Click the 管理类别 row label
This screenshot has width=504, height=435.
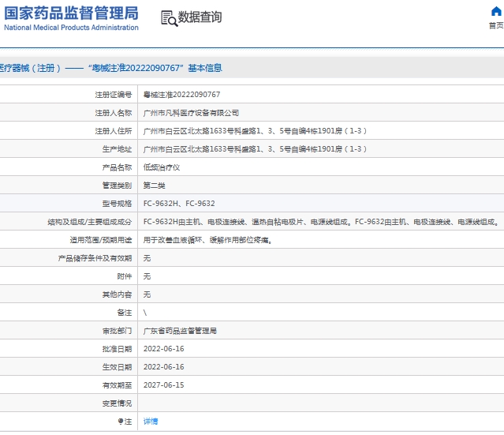tap(117, 186)
